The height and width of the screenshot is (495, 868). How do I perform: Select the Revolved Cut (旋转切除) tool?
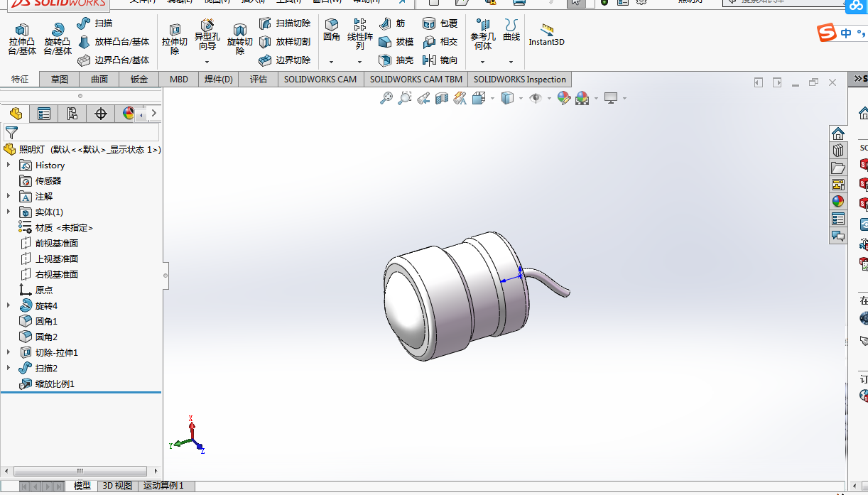(x=240, y=39)
